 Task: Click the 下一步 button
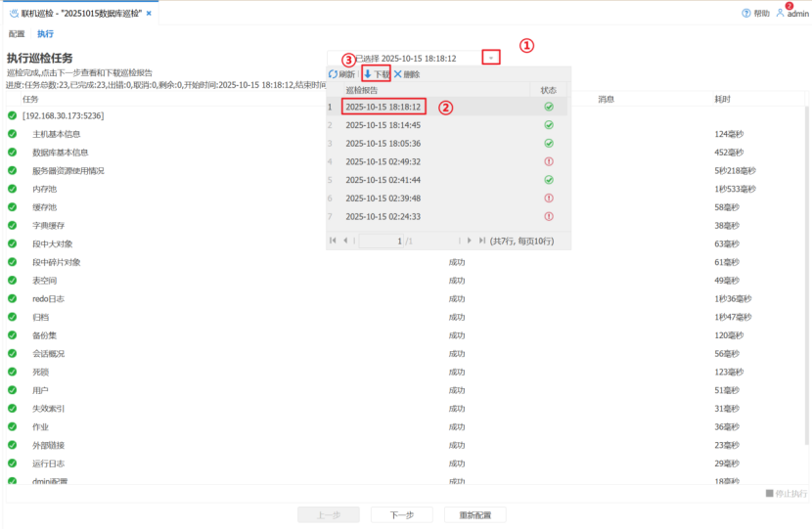tap(402, 515)
